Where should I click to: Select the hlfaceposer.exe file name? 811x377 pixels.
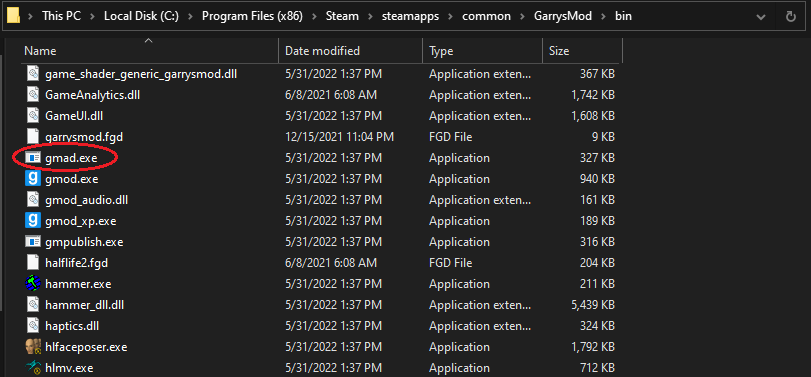point(86,346)
